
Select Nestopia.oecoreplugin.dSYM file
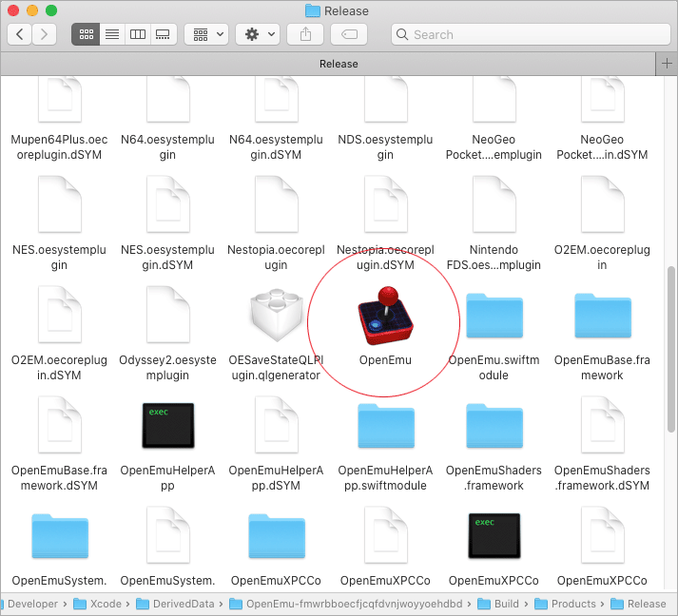click(386, 204)
